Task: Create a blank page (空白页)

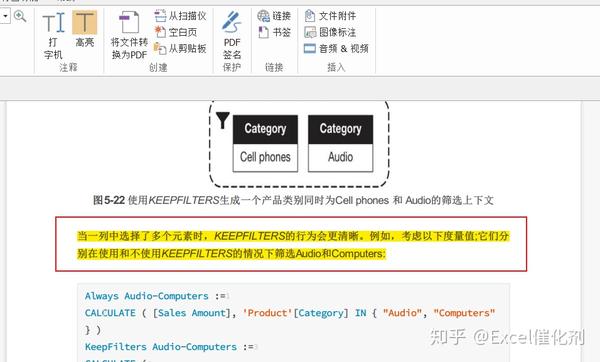Action: (x=176, y=32)
